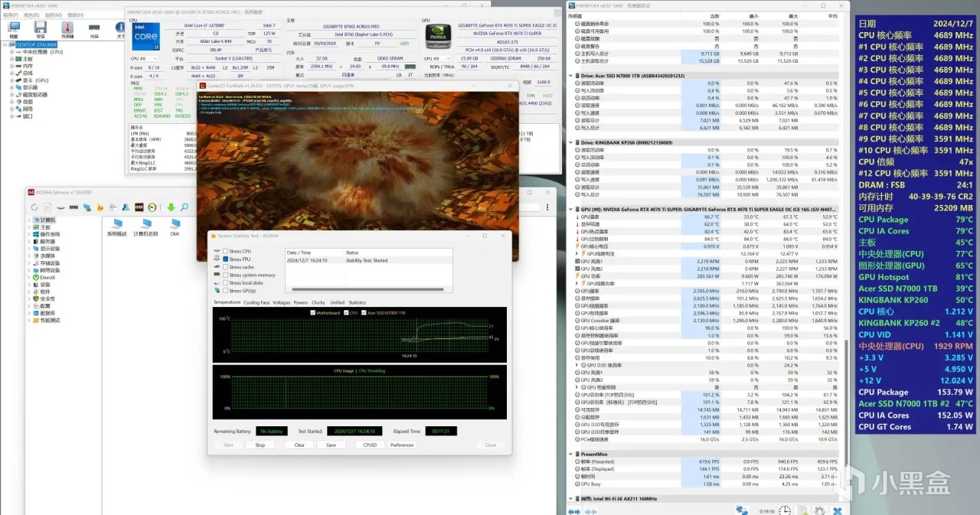The width and height of the screenshot is (980, 515).
Task: Switch to the Voltages tab
Action: click(x=282, y=302)
